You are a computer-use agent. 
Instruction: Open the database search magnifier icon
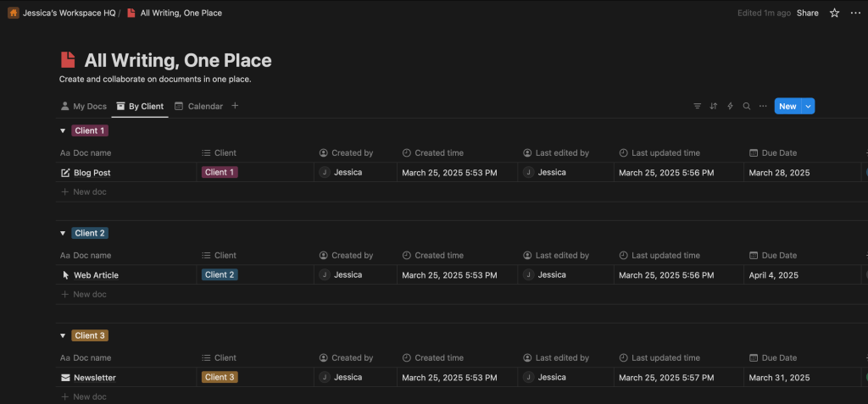[x=747, y=107]
